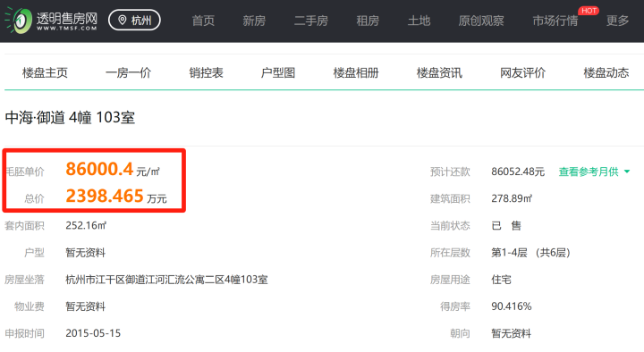Select the title 中海·御道 4幢 103室
644x352 pixels.
pos(70,118)
